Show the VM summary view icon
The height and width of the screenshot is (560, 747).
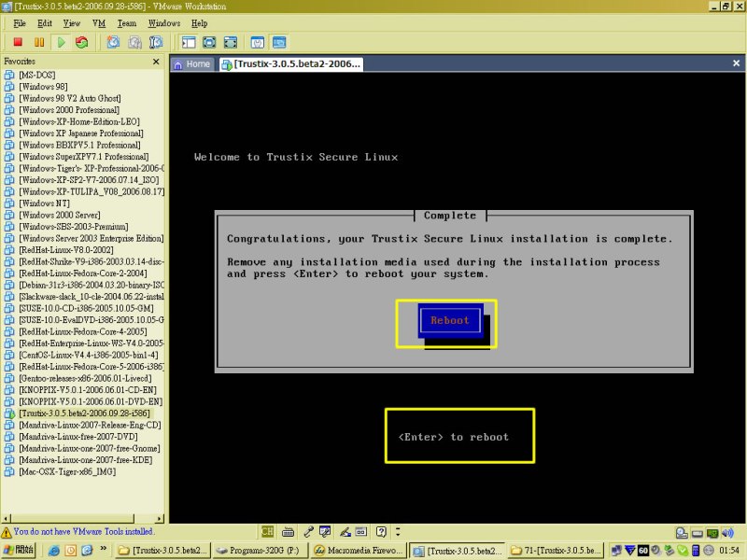(x=258, y=42)
